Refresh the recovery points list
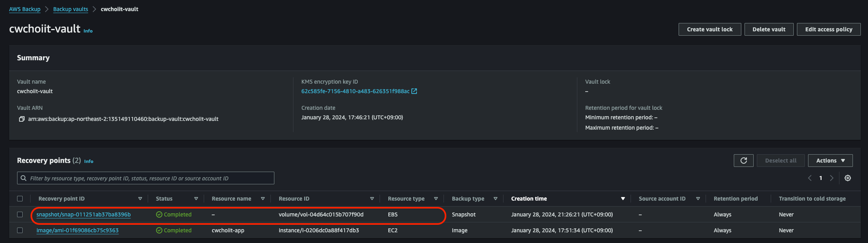This screenshot has width=868, height=243. pyautogui.click(x=744, y=161)
